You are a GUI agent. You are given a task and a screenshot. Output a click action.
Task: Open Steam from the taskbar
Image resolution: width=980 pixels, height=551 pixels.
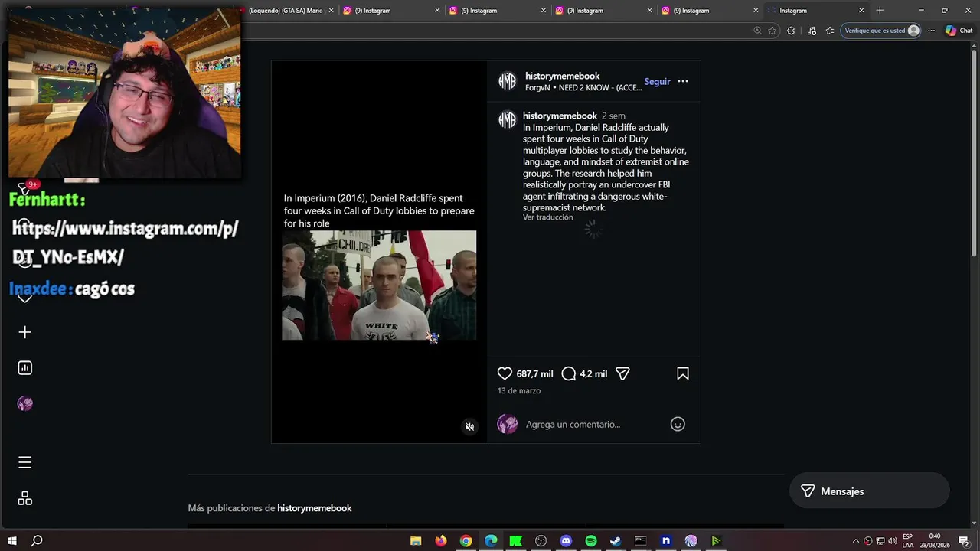pyautogui.click(x=616, y=541)
